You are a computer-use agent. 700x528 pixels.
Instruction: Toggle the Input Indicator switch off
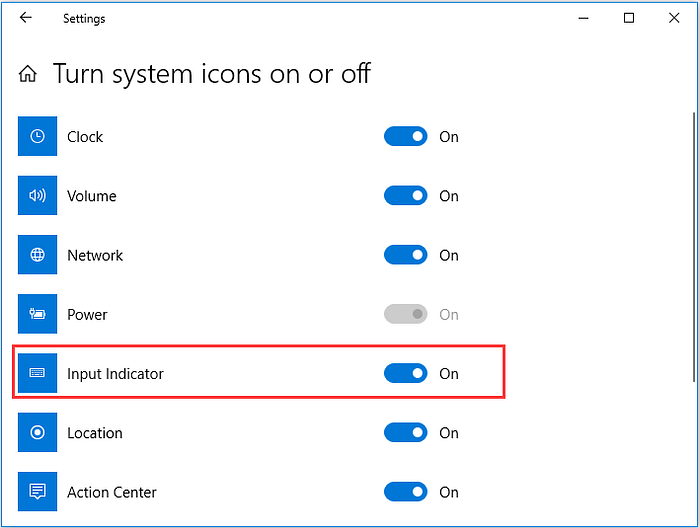click(x=405, y=373)
